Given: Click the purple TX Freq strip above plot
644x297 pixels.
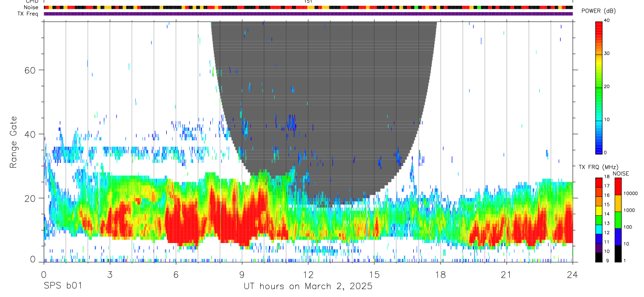Looking at the screenshot, I should [309, 14].
